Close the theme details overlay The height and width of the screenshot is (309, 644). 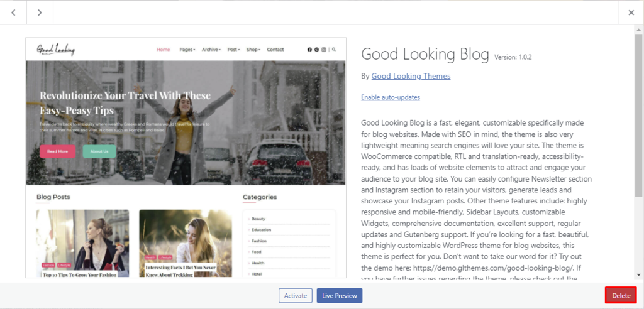631,13
